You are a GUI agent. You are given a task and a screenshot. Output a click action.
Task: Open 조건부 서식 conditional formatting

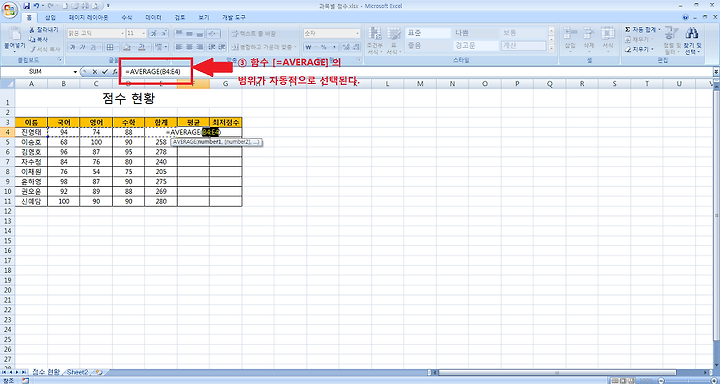tap(375, 40)
